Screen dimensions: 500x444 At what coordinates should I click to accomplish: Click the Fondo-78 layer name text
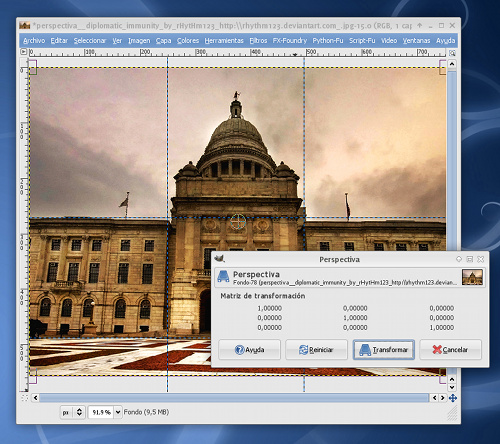tap(345, 282)
